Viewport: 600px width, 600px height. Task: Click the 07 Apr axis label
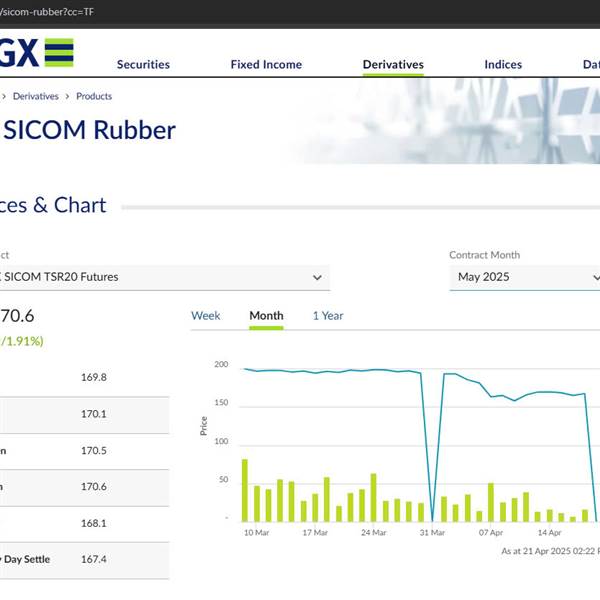click(x=491, y=533)
